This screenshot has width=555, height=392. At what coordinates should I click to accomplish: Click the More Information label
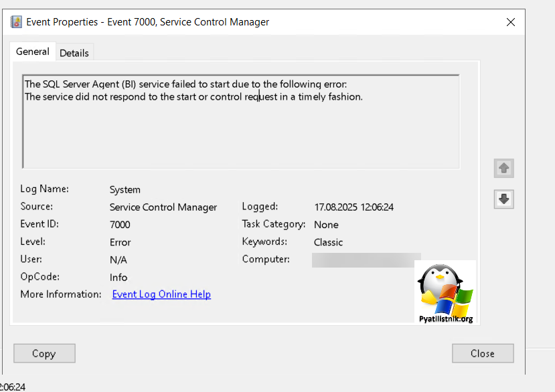(61, 294)
